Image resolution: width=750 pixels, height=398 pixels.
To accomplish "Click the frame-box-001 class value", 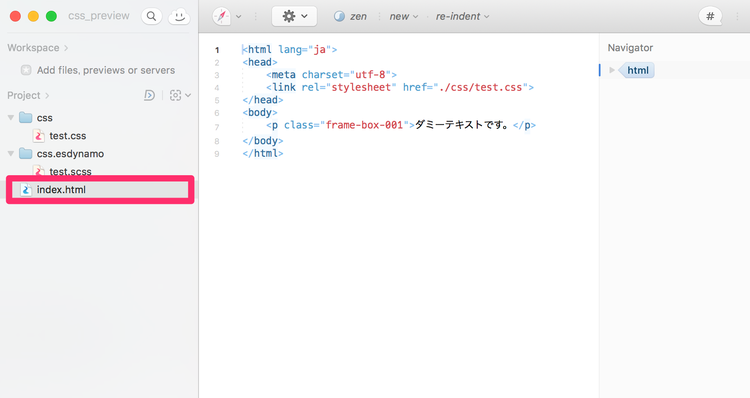I will (x=364, y=125).
